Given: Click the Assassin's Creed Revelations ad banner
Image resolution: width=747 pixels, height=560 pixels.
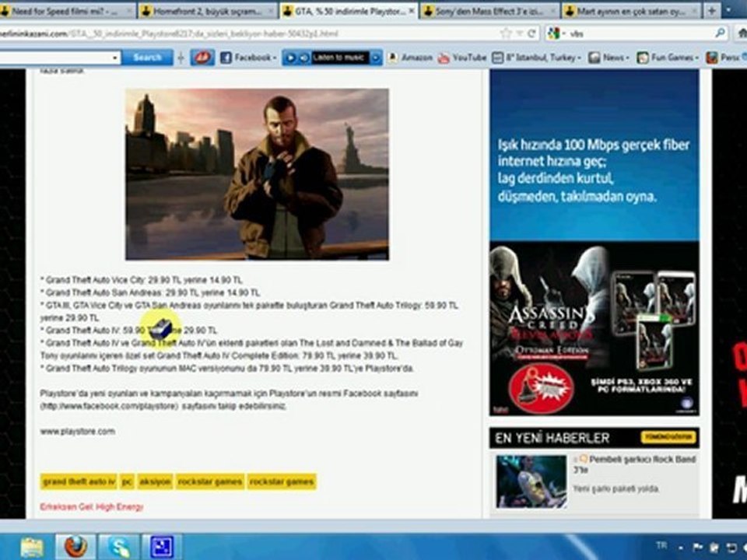Looking at the screenshot, I should 594,328.
